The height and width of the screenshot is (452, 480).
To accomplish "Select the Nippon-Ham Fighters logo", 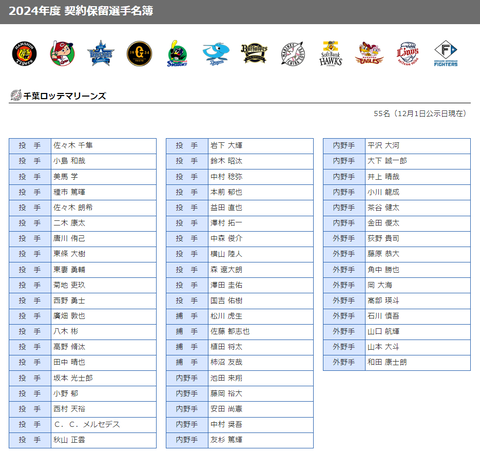I will tap(446, 53).
